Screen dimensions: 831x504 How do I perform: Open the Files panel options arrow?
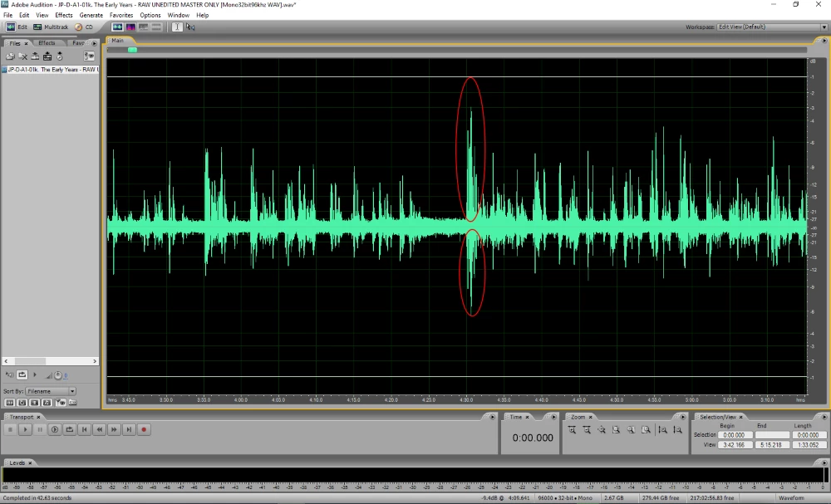coord(95,43)
